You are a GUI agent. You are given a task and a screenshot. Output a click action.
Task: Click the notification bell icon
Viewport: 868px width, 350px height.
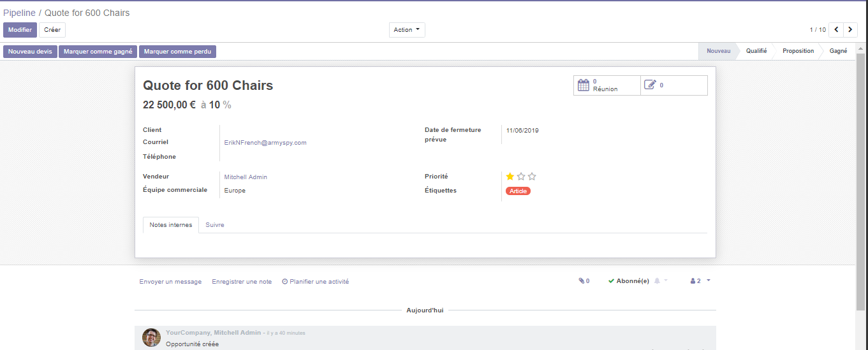tap(657, 281)
